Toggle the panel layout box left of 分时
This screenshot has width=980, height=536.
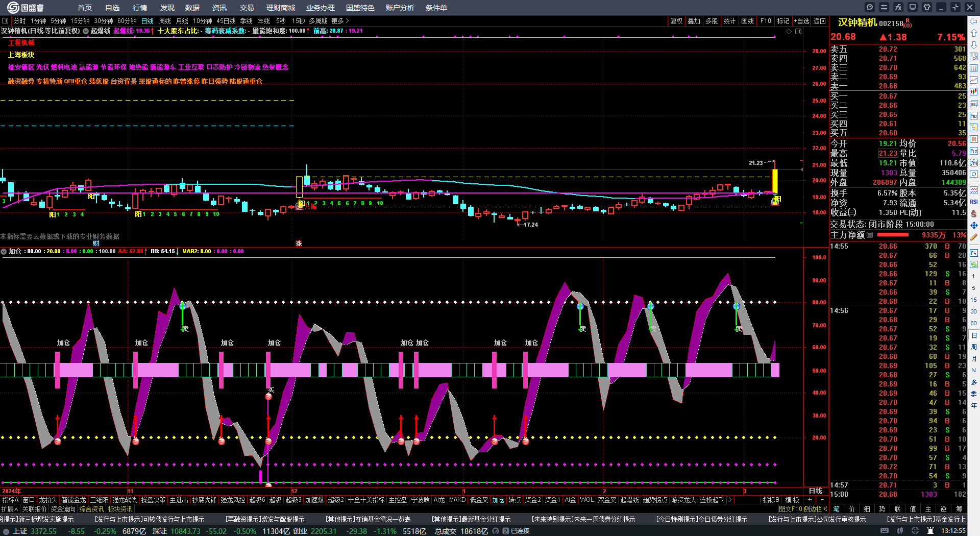coord(5,21)
